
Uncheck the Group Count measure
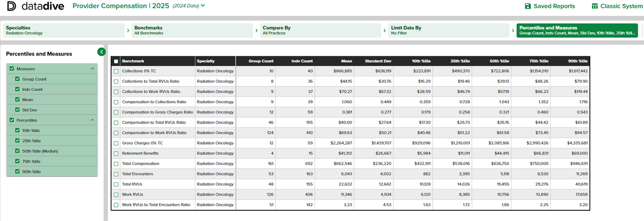pyautogui.click(x=17, y=79)
